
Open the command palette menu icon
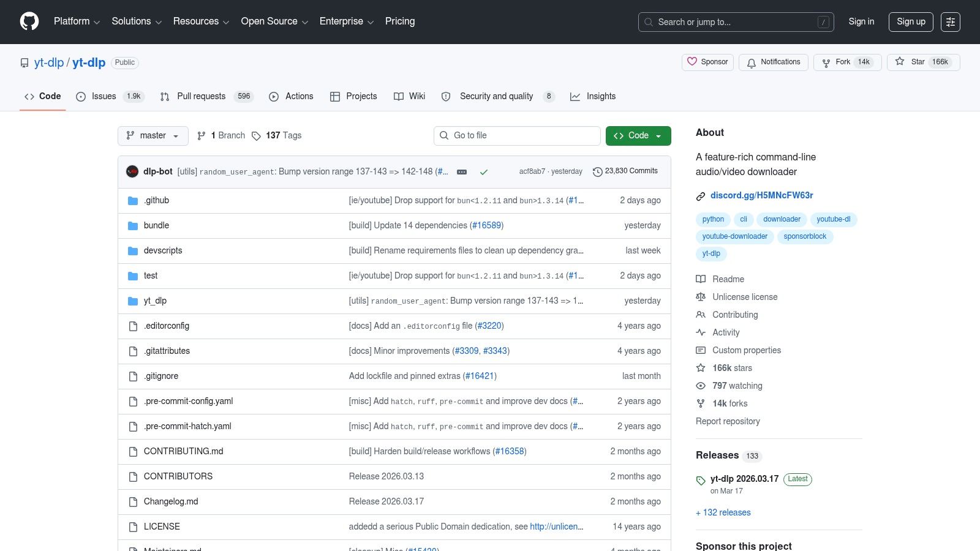951,22
